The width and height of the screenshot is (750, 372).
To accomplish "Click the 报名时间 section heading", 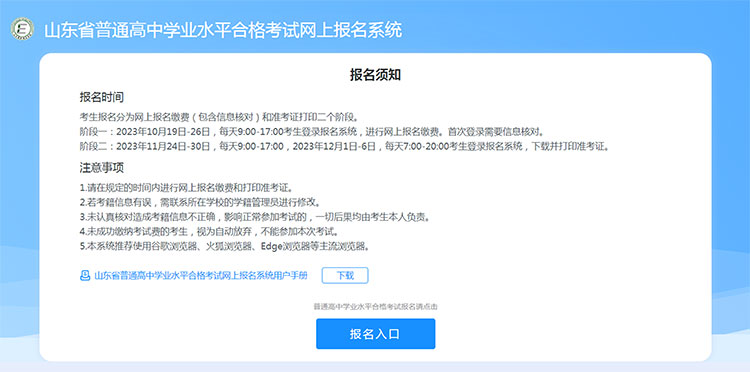I will click(102, 98).
